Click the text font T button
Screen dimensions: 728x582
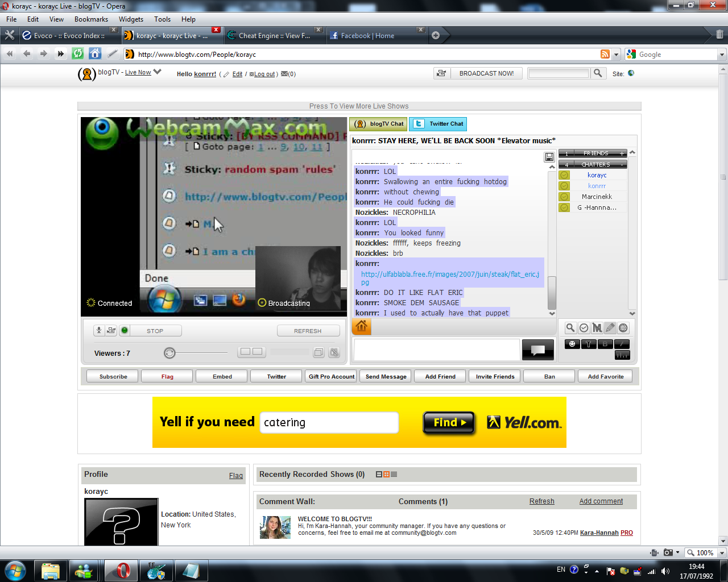(x=589, y=344)
